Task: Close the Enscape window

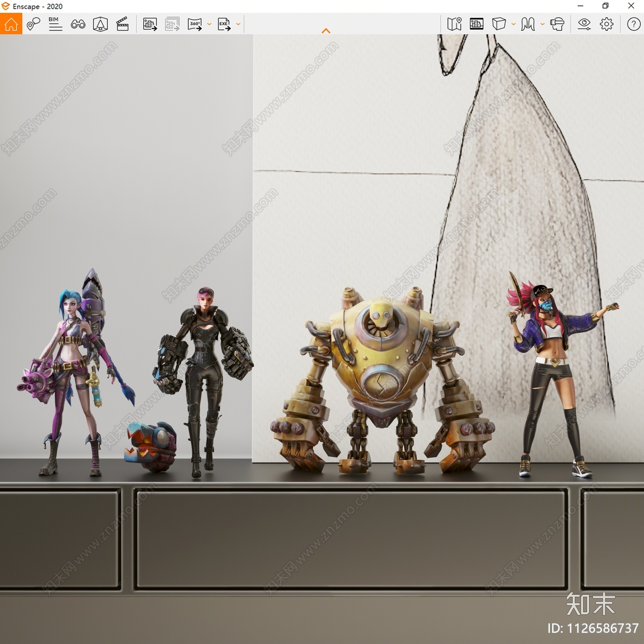Action: coord(631,6)
